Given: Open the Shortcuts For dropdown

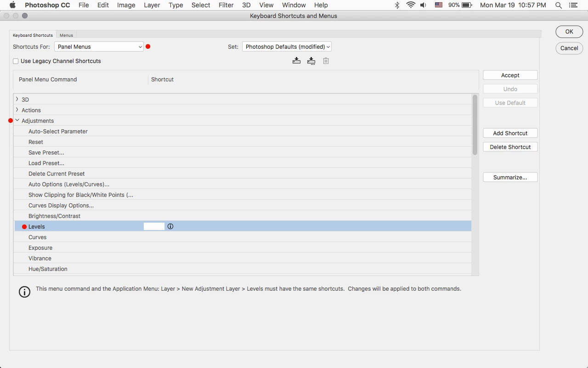Looking at the screenshot, I should [x=99, y=46].
